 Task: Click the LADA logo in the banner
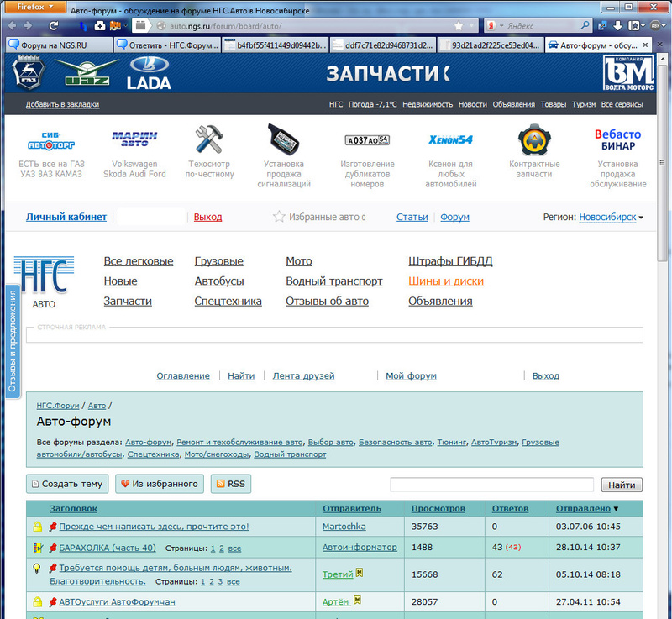[149, 73]
